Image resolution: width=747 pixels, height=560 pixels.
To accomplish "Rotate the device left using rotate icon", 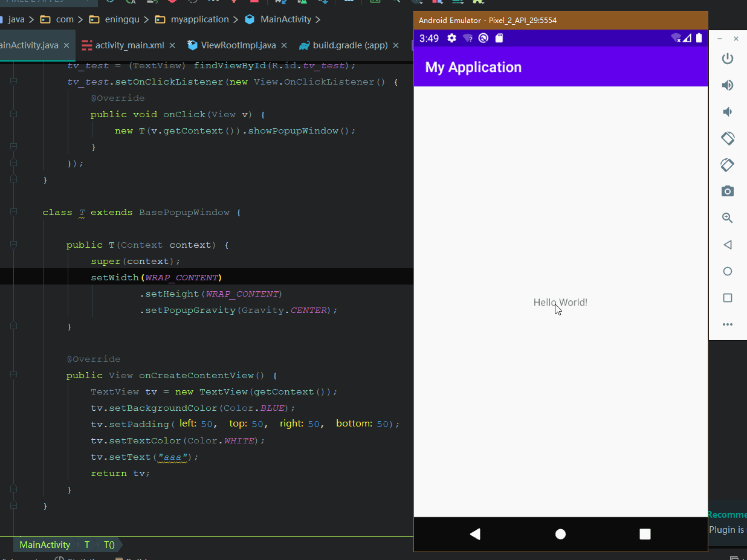I will [x=728, y=138].
